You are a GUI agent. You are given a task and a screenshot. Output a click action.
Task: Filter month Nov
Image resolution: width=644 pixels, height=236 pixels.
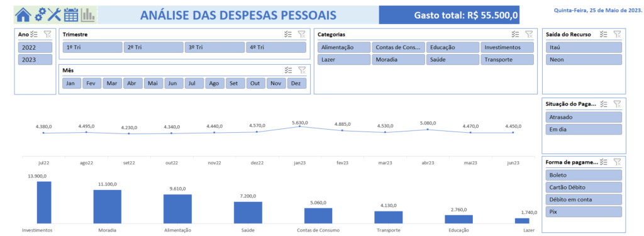coord(277,84)
